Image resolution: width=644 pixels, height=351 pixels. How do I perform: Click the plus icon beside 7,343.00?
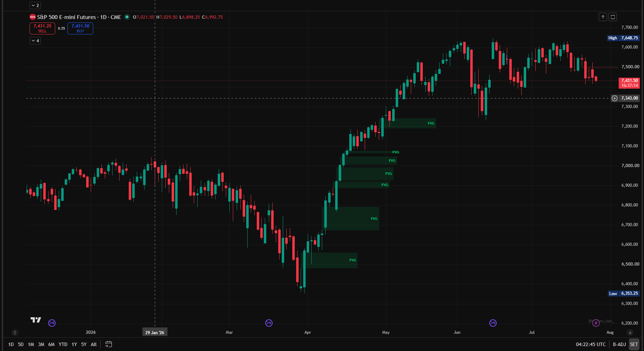point(614,98)
